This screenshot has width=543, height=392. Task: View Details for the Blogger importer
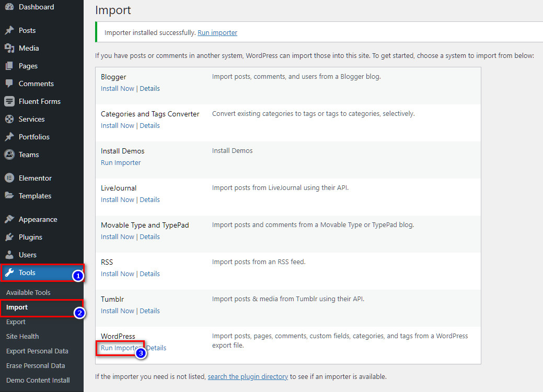click(x=149, y=89)
